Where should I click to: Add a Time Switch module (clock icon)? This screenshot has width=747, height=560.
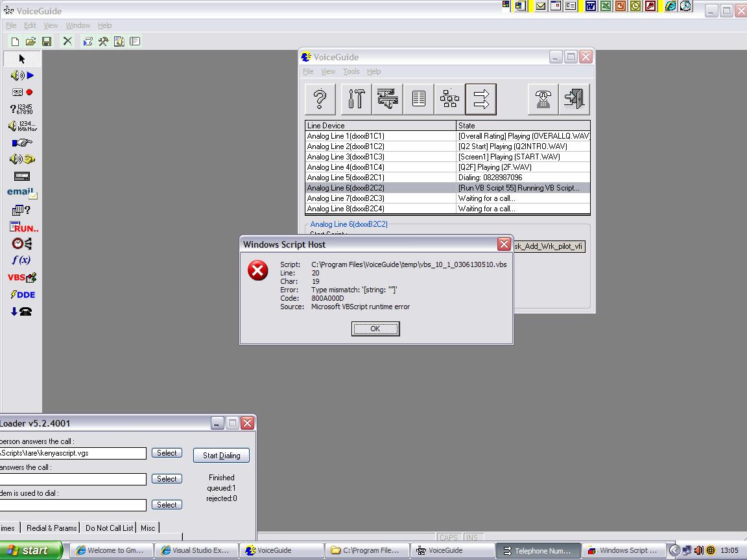tap(22, 244)
